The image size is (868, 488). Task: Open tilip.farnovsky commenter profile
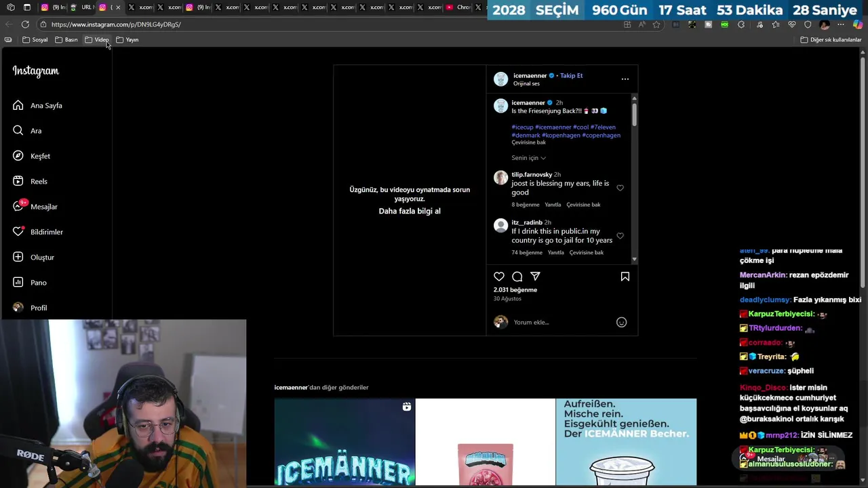pos(532,175)
